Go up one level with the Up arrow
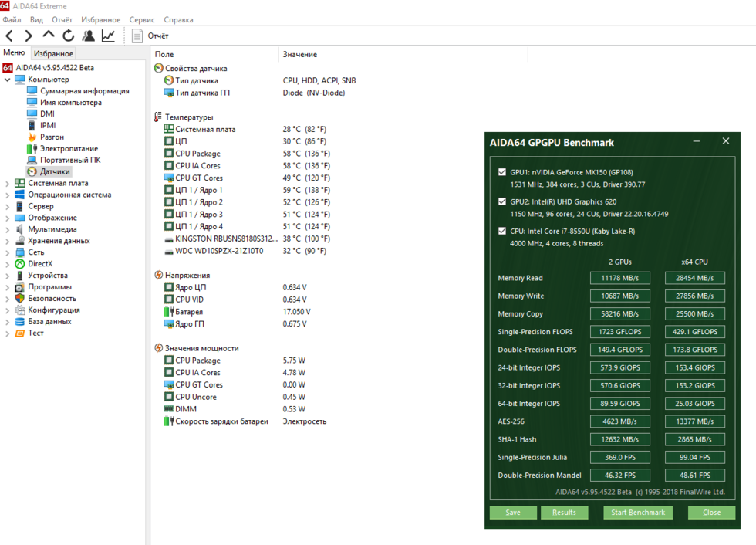Screen dimensions: 756x545 point(49,35)
